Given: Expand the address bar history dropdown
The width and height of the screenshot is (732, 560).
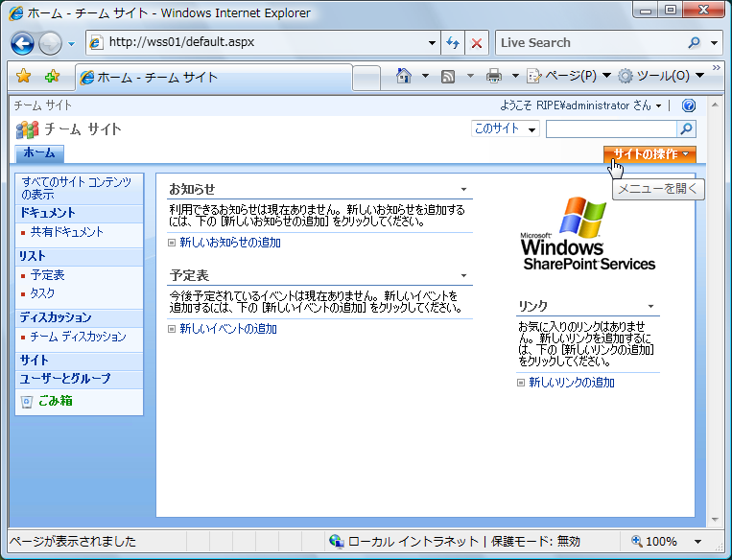Looking at the screenshot, I should tap(432, 43).
